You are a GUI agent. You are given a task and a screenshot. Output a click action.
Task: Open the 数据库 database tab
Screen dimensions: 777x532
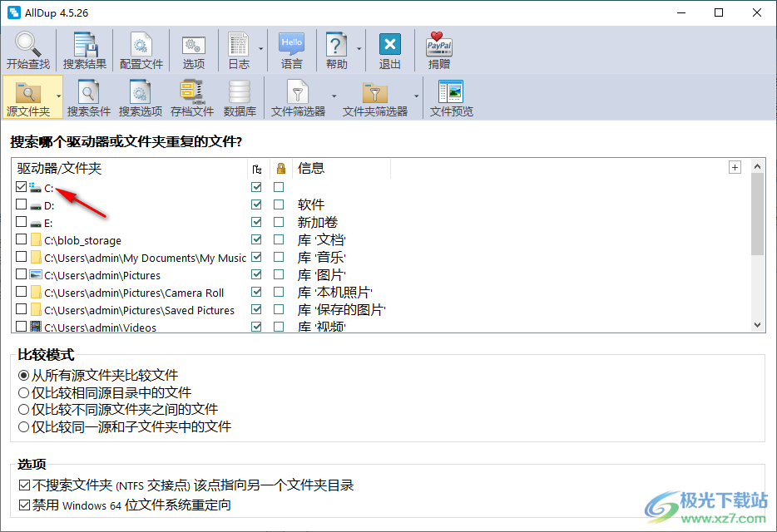[x=240, y=97]
